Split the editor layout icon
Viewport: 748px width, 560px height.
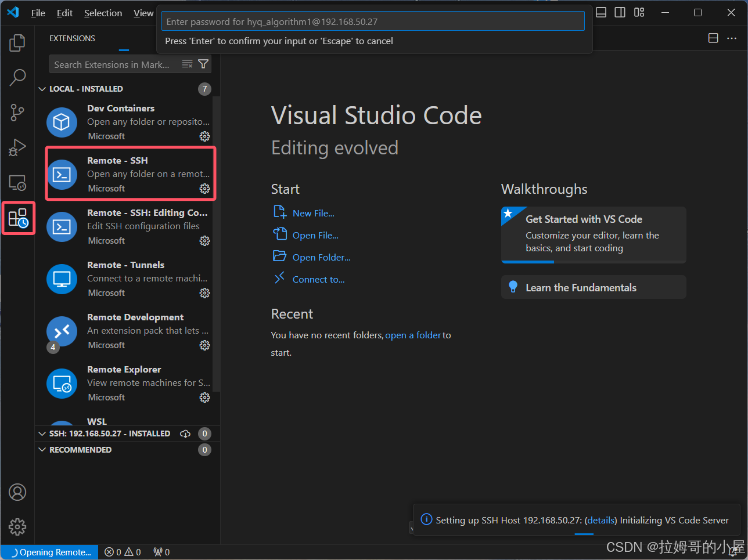click(713, 38)
